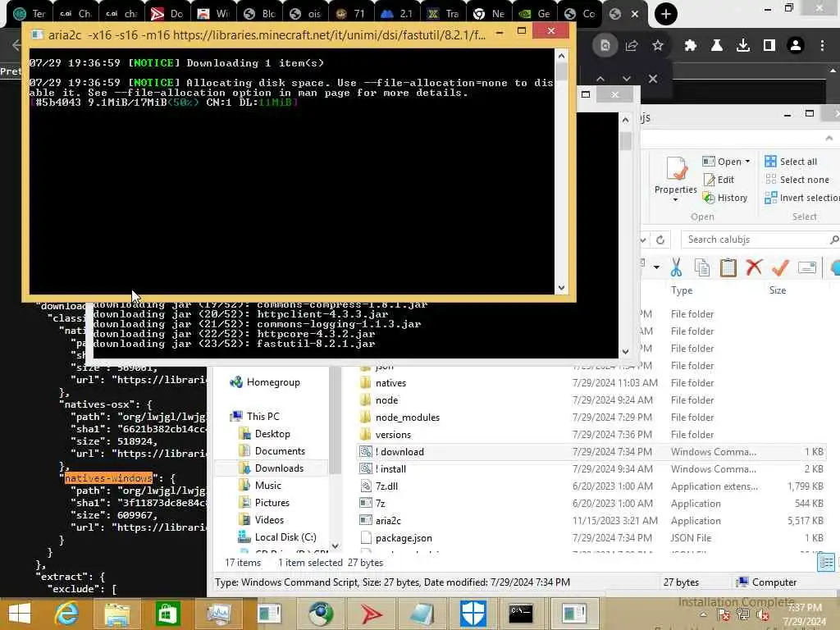Viewport: 840px width, 630px height.
Task: Select the aria2c application file
Action: pyautogui.click(x=388, y=520)
